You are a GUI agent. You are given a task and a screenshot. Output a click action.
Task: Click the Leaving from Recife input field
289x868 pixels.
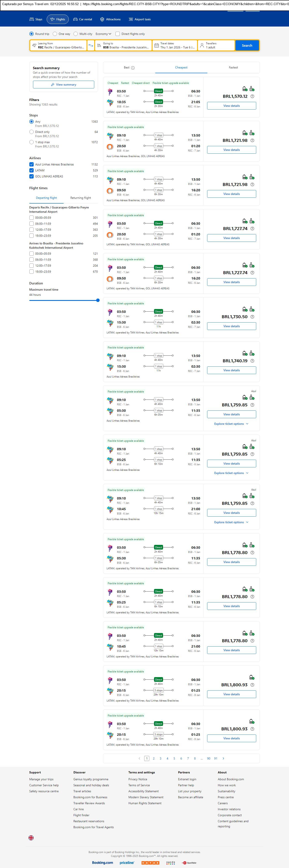[x=58, y=46]
